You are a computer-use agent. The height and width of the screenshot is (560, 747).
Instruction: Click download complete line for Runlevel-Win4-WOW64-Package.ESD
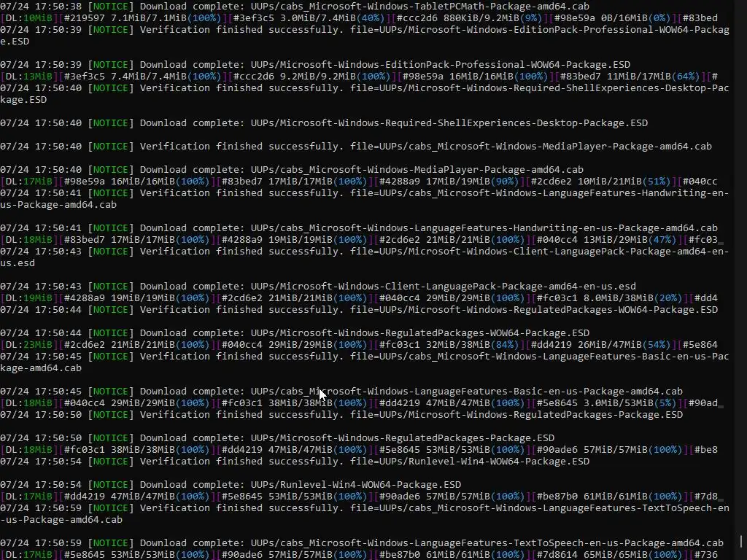[x=231, y=485]
